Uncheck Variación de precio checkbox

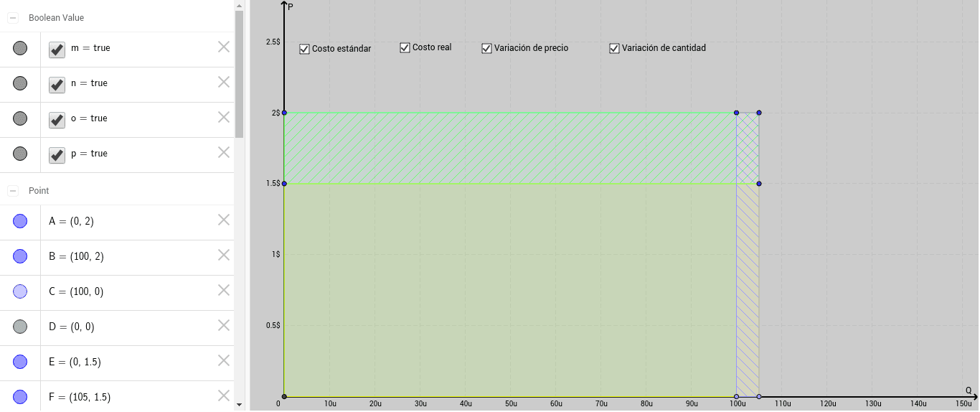tap(486, 49)
